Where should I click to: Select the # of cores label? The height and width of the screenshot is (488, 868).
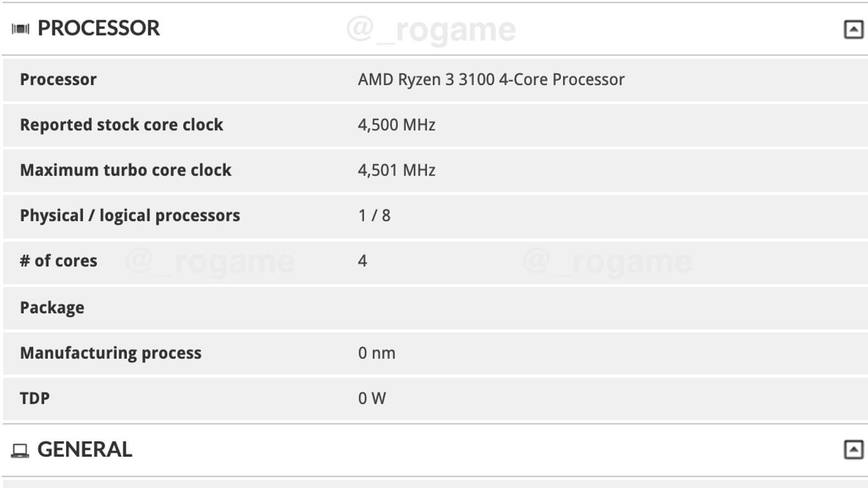[59, 261]
